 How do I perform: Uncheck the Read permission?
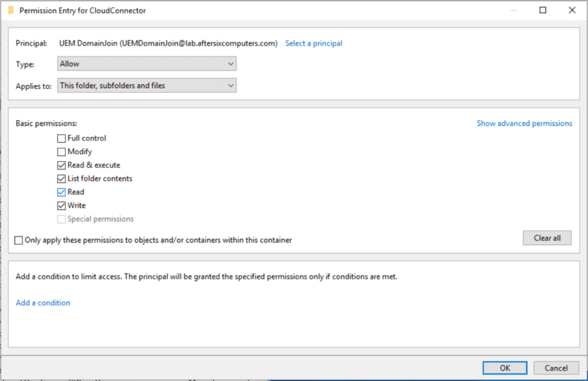tap(61, 192)
